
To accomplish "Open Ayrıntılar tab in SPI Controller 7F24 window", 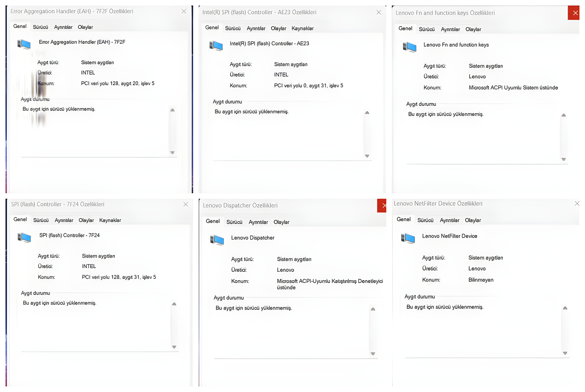I will (x=64, y=220).
